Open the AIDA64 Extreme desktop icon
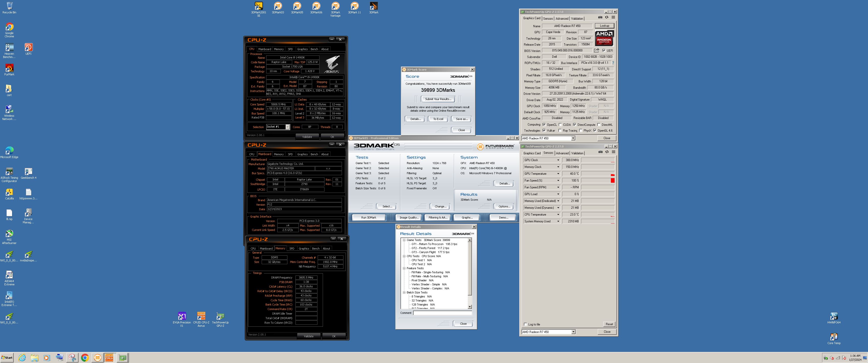This screenshot has width=868, height=363. click(x=9, y=279)
